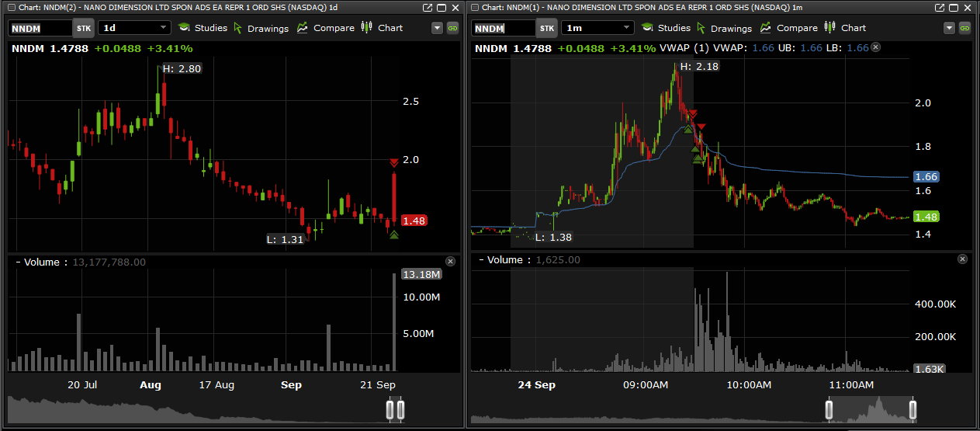Click the +3.41% change in the 1d chart
The width and height of the screenshot is (980, 431).
pos(170,48)
